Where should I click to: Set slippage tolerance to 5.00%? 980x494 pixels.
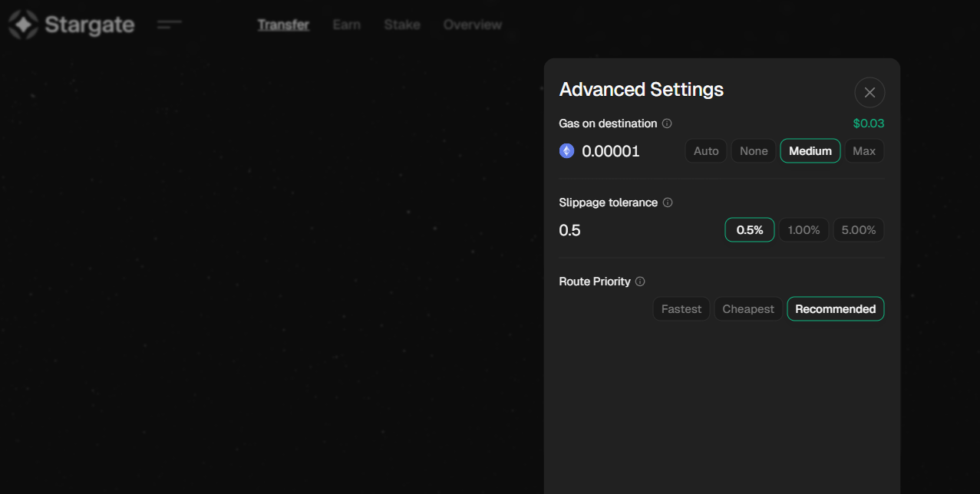click(858, 230)
